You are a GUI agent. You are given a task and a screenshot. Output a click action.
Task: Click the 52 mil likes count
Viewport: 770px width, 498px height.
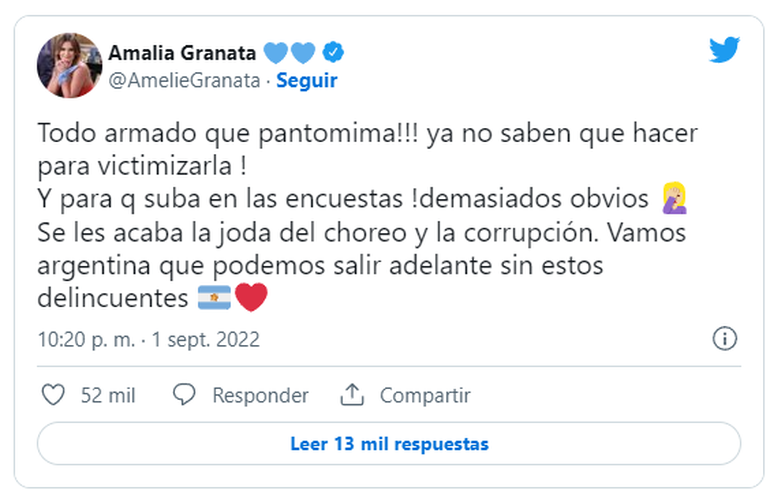click(107, 395)
